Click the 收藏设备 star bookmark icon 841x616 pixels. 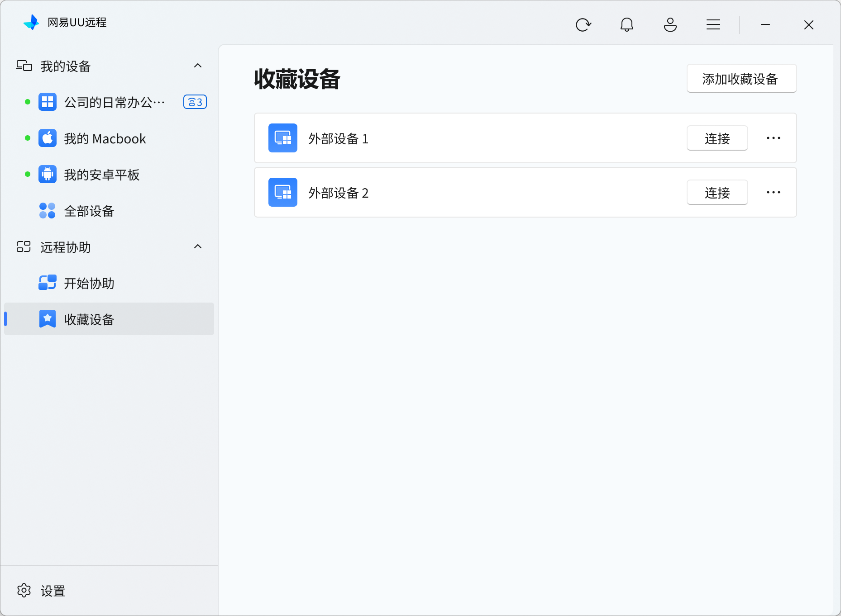[x=48, y=319]
